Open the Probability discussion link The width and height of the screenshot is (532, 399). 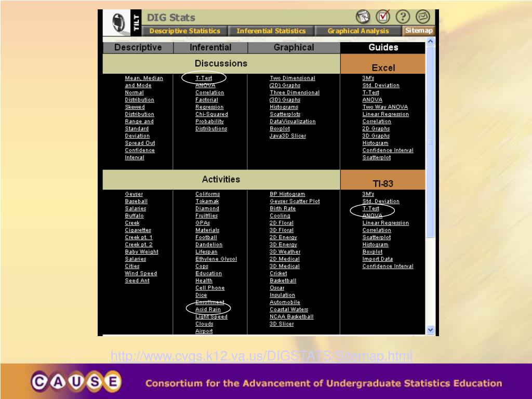(x=210, y=121)
